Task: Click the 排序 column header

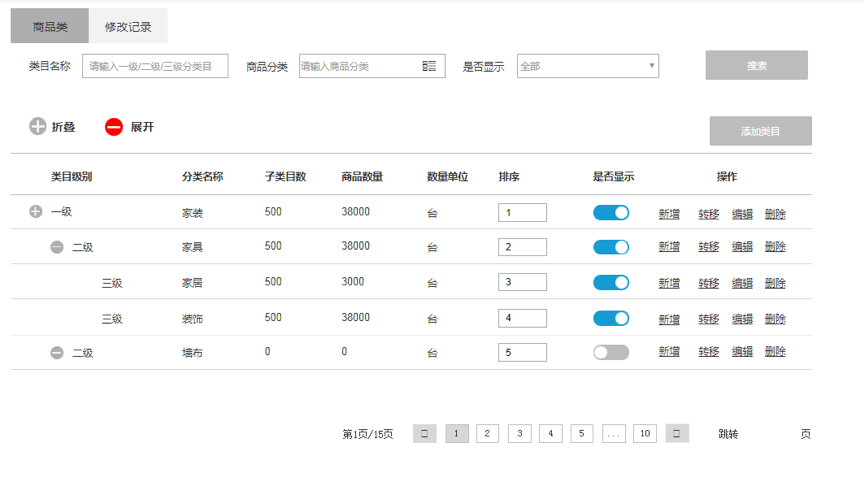Action: point(509,177)
